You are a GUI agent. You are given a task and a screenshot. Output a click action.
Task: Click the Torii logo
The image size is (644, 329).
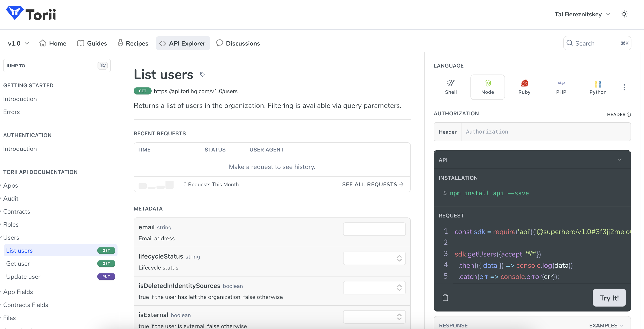31,13
